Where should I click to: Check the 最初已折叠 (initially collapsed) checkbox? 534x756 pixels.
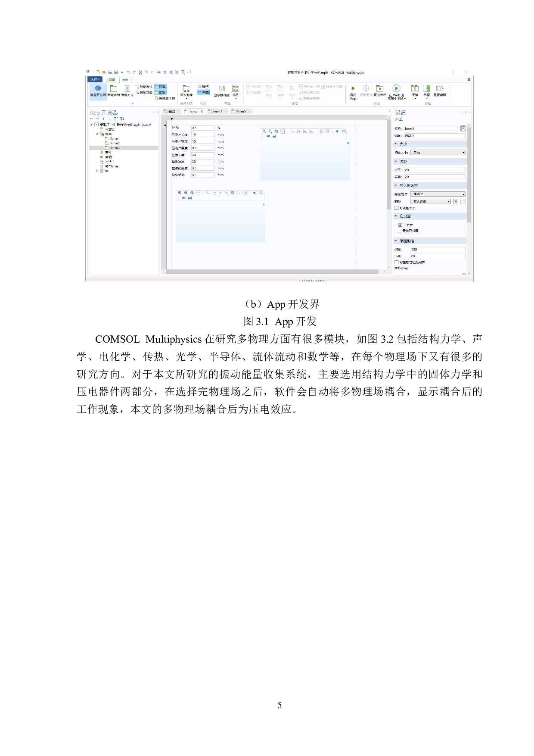point(400,231)
